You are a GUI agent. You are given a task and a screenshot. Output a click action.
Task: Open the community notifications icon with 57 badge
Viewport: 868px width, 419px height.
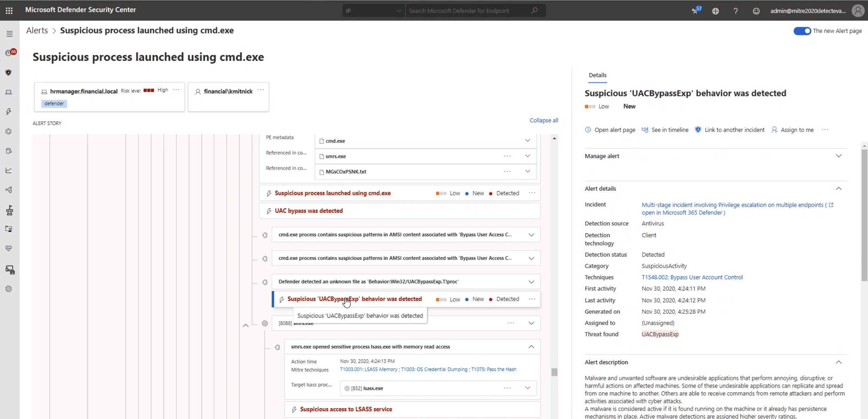click(x=696, y=10)
